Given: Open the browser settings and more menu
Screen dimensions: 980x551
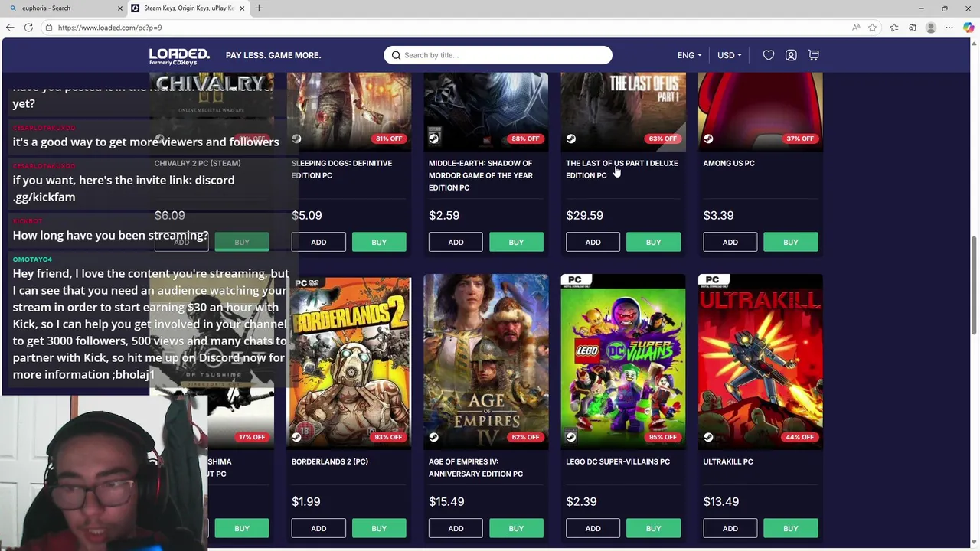Looking at the screenshot, I should [x=949, y=28].
